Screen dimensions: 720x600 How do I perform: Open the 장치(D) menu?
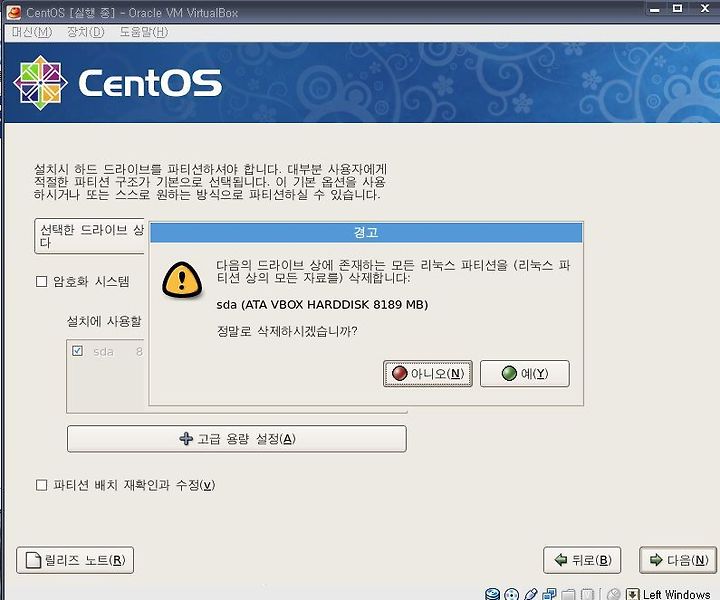(x=86, y=32)
